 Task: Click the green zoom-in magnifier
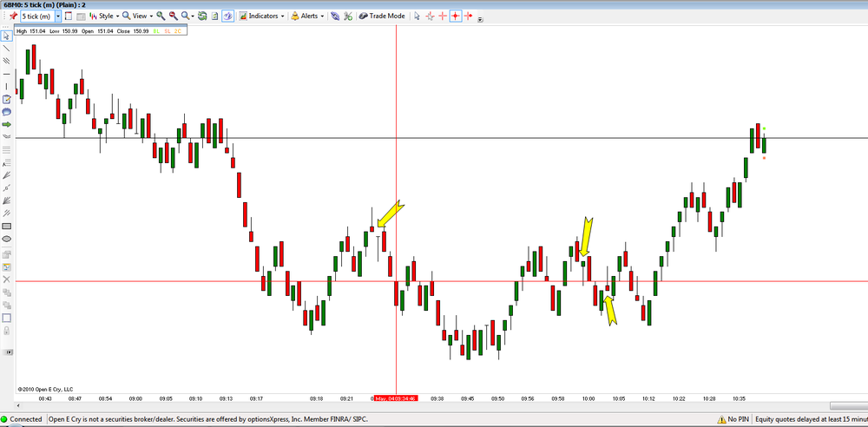pos(161,16)
